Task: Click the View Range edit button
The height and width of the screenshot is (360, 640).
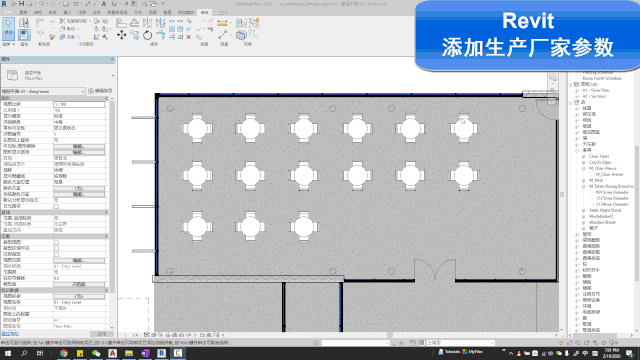Action: (79, 260)
